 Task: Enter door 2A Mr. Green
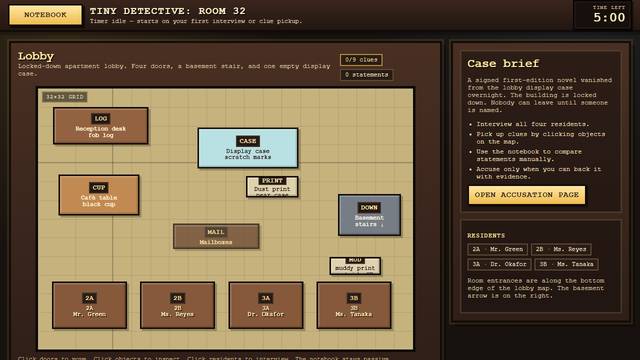click(89, 305)
